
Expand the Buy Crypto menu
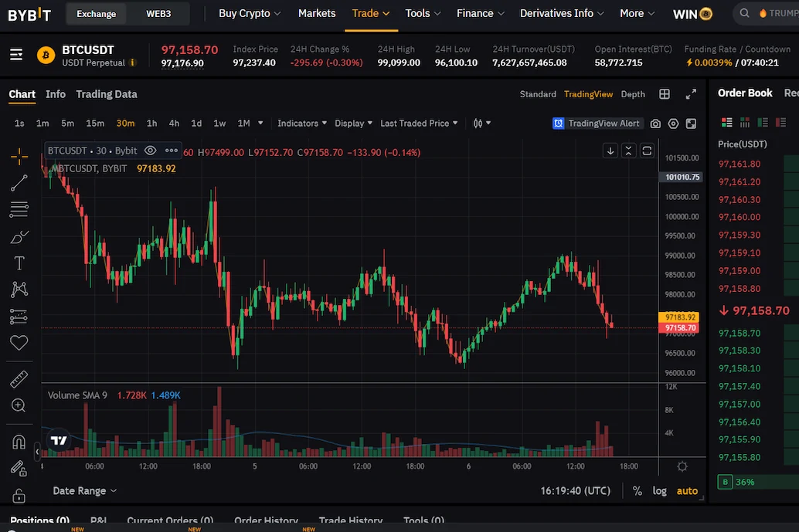click(x=249, y=13)
